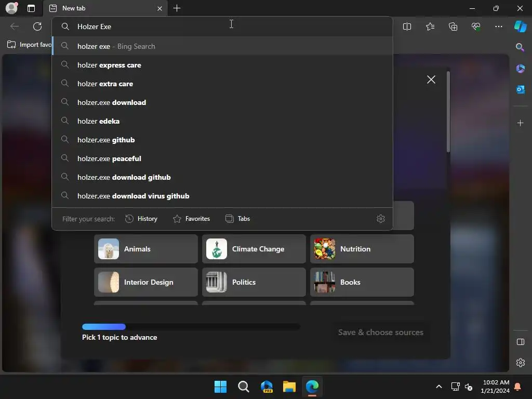Screen dimensions: 532x399
Task: Select suggestion holzer edeka
Action: click(222, 121)
